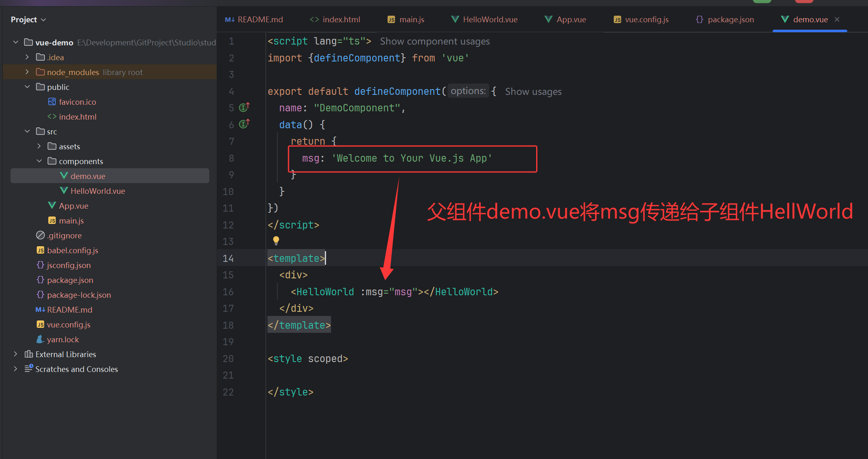Switch to the package.json editor tab
Screen dimensions: 868x459
click(725, 19)
